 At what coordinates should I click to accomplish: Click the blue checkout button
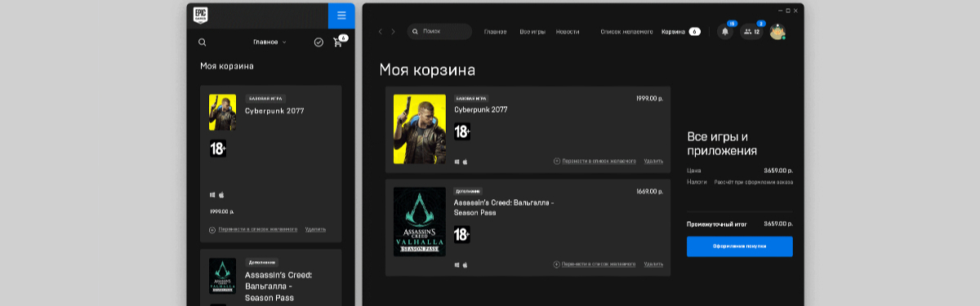[x=740, y=246]
